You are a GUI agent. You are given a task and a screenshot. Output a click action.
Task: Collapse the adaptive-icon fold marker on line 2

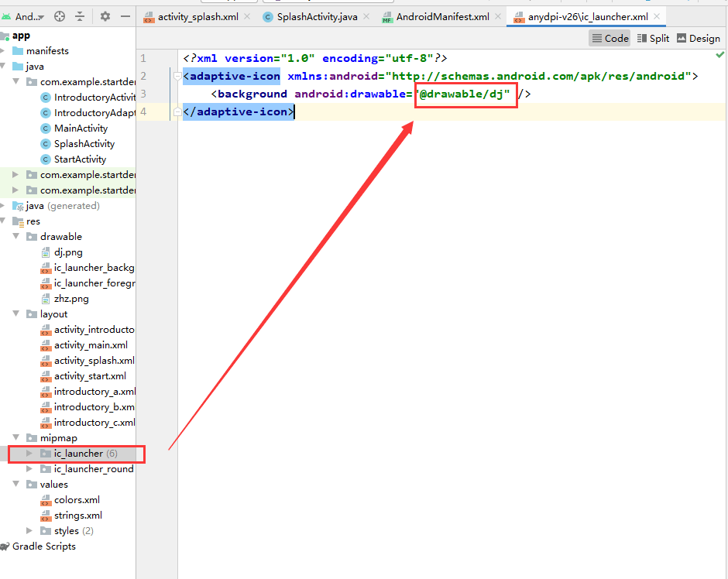(177, 76)
